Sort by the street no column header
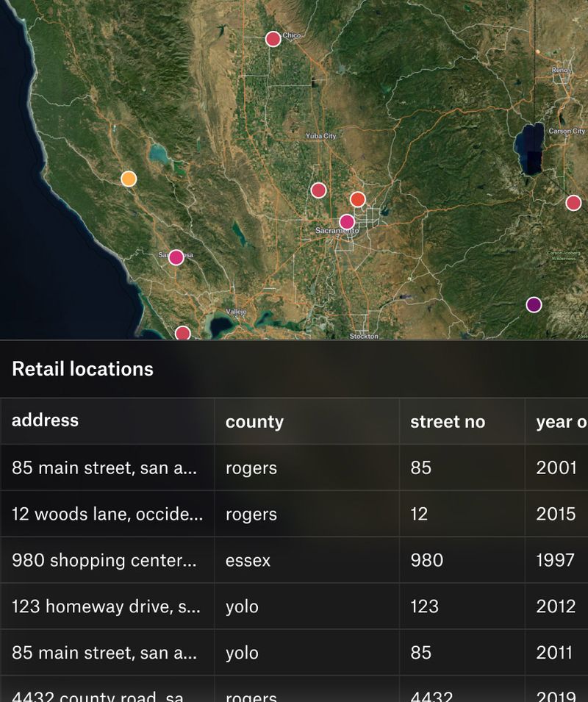Screen dimensions: 588x702 (x=447, y=422)
